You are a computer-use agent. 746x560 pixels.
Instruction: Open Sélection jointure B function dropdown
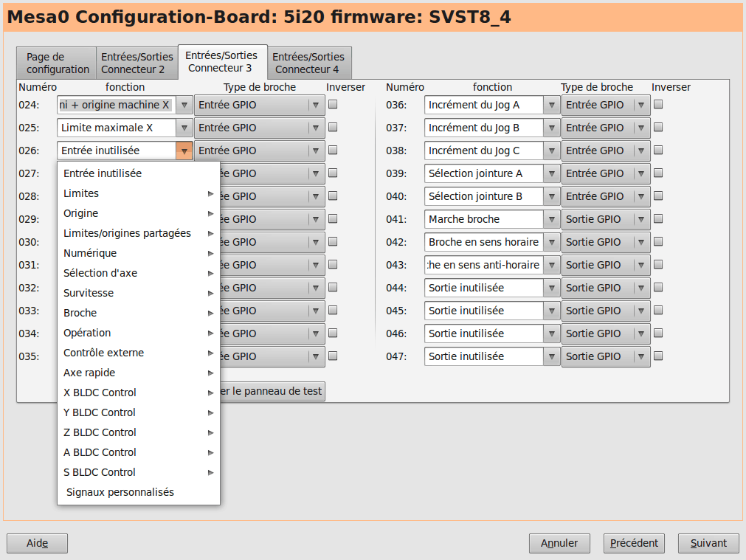pos(552,196)
